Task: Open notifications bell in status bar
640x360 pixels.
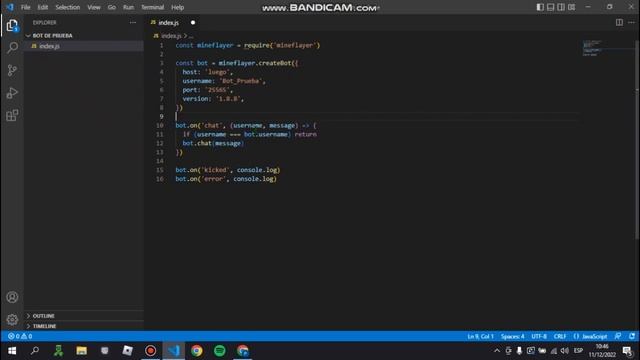Action: point(632,336)
